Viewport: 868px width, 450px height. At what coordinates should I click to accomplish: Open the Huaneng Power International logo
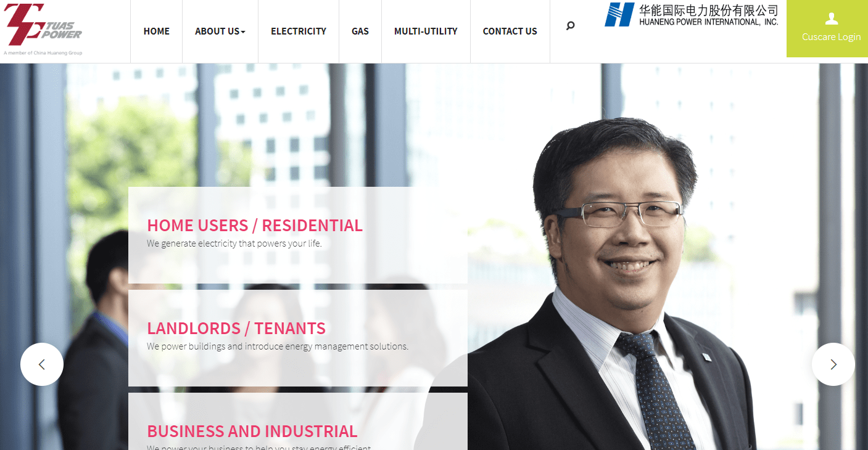[691, 15]
